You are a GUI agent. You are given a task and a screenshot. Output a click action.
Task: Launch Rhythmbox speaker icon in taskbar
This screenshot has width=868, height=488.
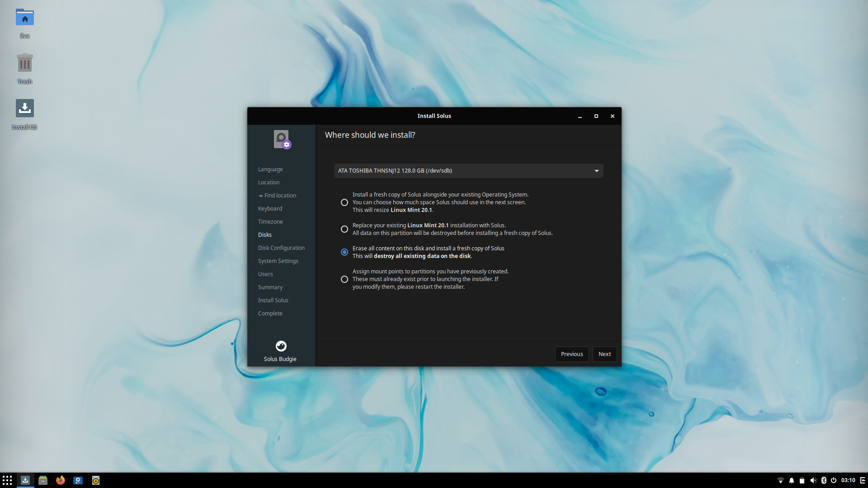[95, 480]
